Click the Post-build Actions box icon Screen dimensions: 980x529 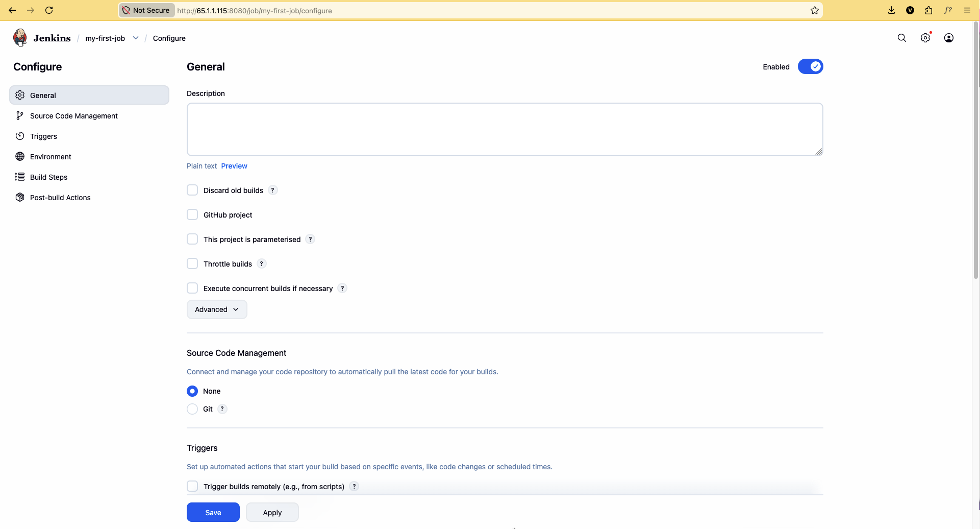(x=20, y=197)
